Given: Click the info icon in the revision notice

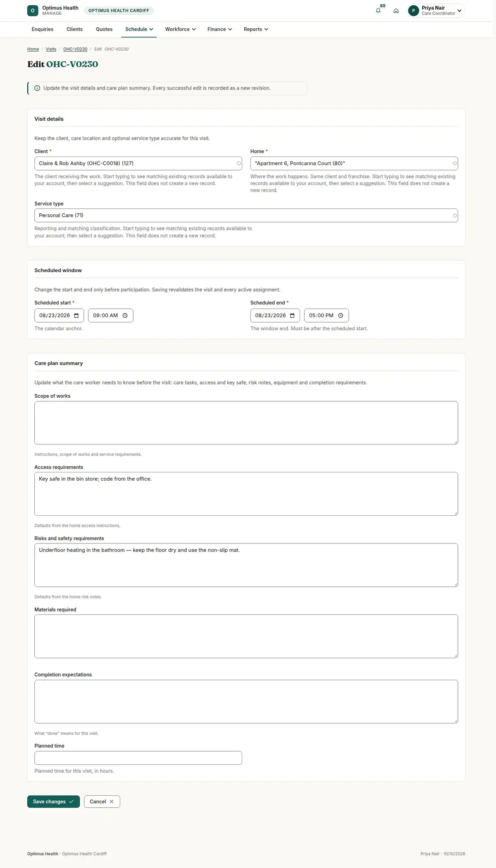Looking at the screenshot, I should point(37,88).
